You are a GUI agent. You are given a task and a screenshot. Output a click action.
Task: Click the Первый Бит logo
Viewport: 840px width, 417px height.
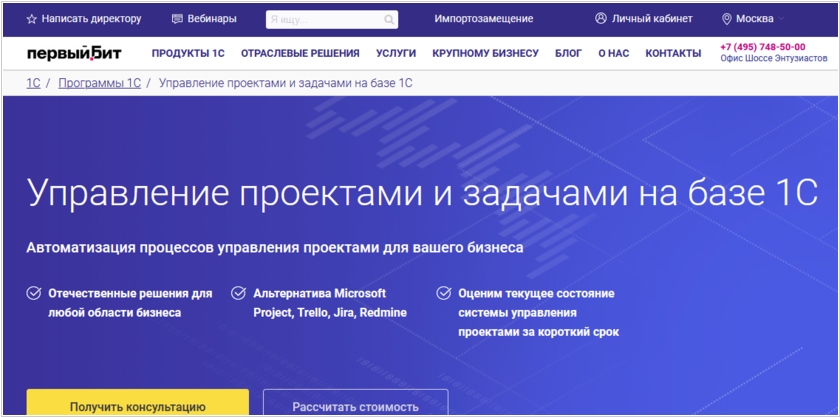point(74,53)
